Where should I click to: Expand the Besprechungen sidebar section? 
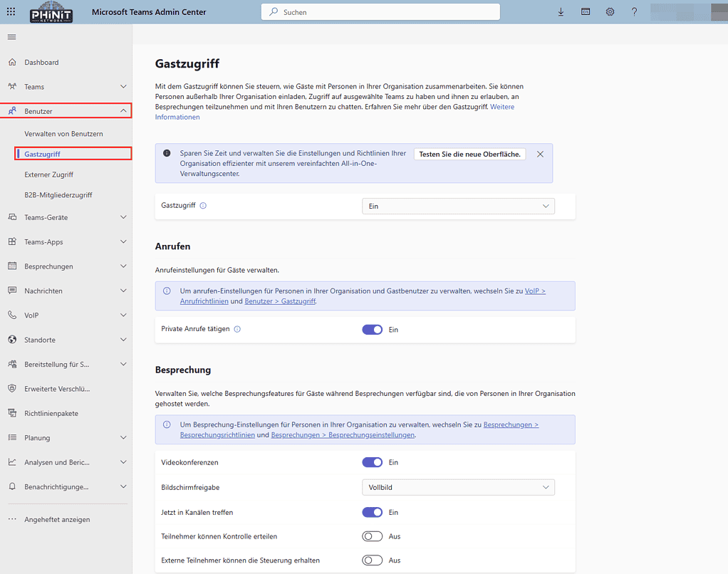tap(52, 266)
